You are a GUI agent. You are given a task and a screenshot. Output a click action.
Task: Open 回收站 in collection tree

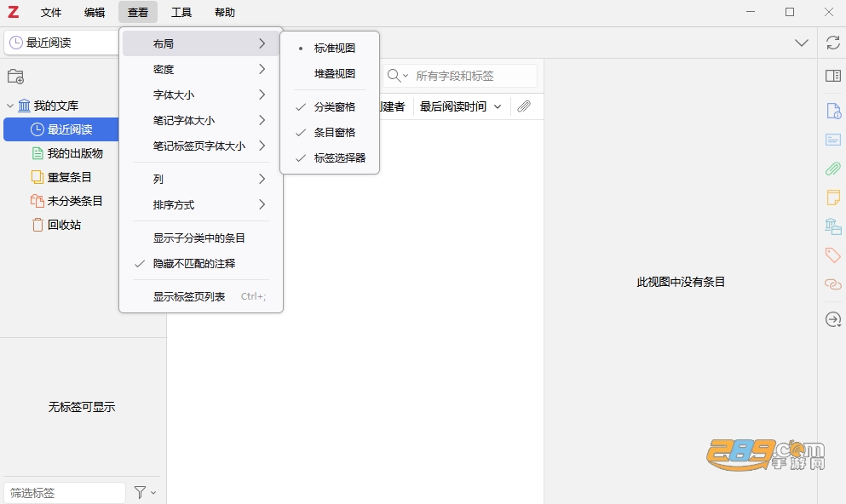pos(64,225)
